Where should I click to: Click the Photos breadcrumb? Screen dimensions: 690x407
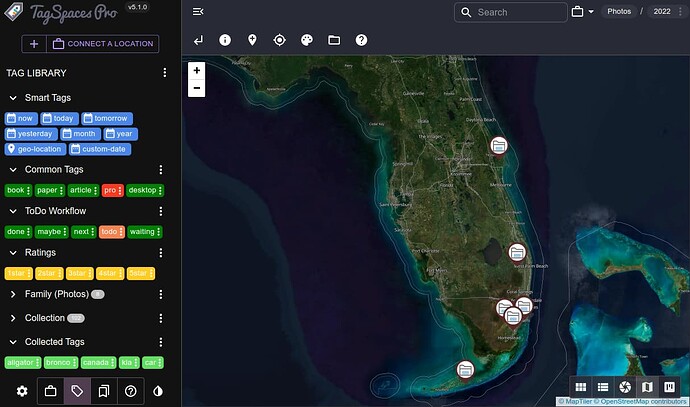[619, 12]
